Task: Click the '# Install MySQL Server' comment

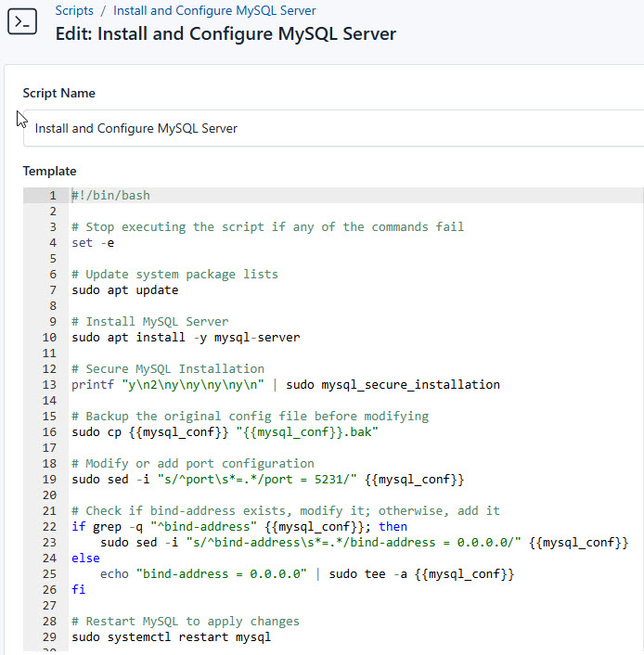Action: [x=150, y=322]
